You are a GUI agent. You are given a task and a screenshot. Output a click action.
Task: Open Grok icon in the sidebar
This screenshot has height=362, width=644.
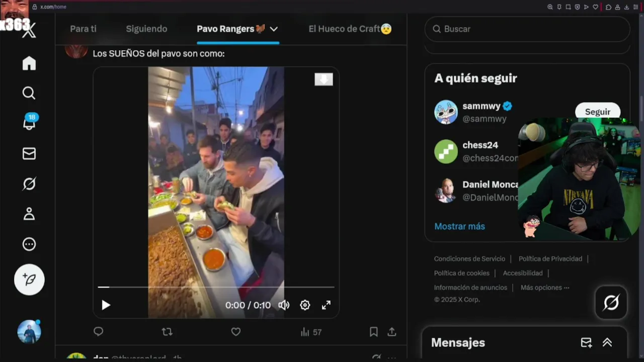(x=29, y=184)
